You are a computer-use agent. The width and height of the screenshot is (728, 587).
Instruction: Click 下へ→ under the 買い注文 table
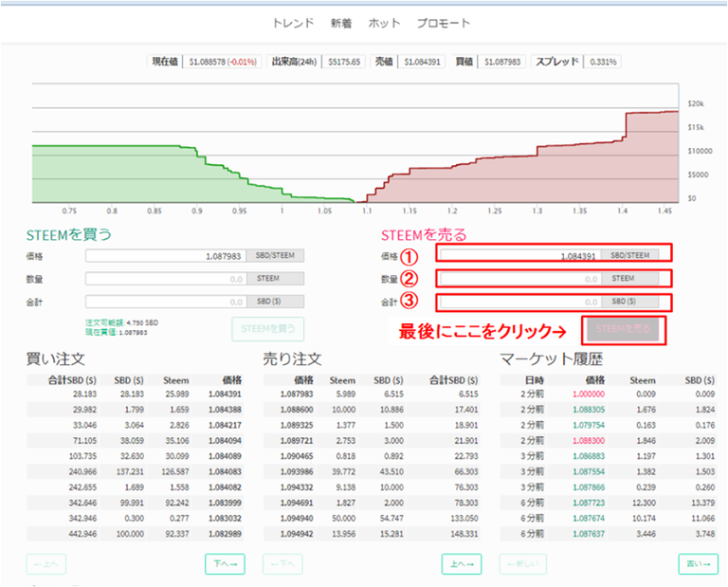(x=225, y=564)
